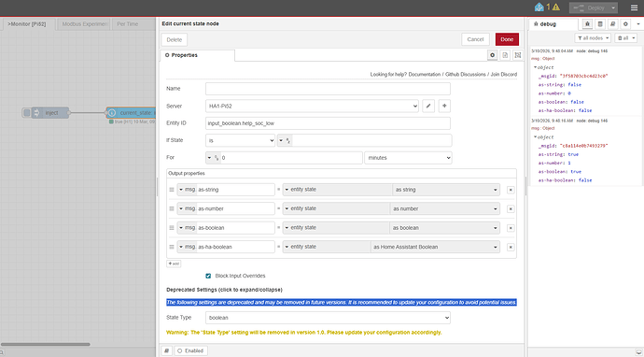Add a new output property
The image size is (644, 357).
click(x=174, y=264)
